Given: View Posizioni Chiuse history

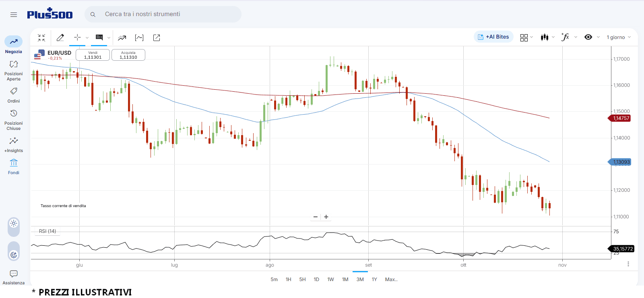Looking at the screenshot, I should click(14, 120).
